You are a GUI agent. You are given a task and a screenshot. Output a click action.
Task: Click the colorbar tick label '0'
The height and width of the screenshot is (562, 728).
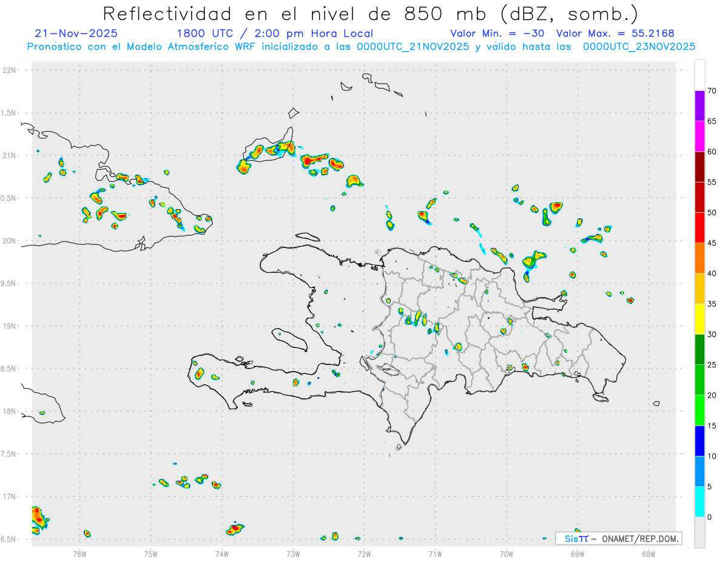click(x=710, y=517)
